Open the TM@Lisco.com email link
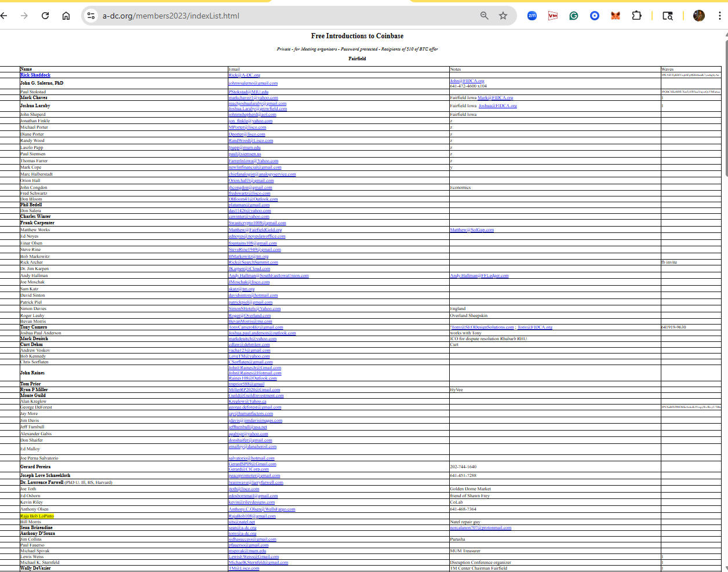Image resolution: width=728 pixels, height=572 pixels. pos(243,568)
